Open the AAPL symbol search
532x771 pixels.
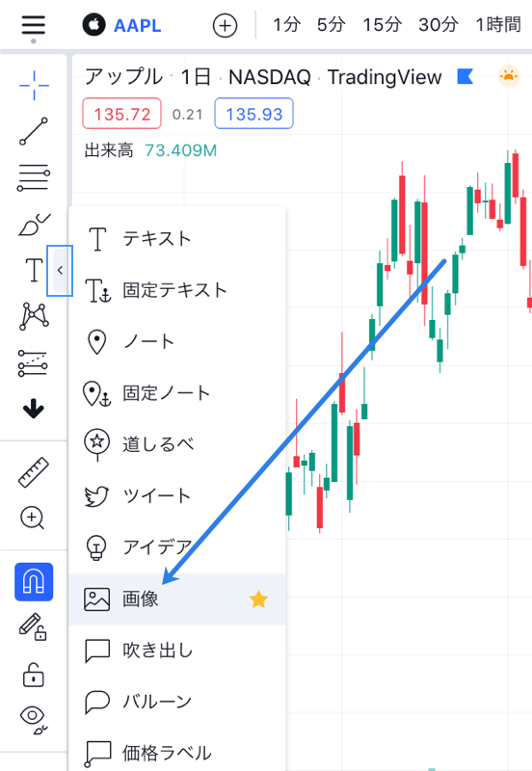122,25
